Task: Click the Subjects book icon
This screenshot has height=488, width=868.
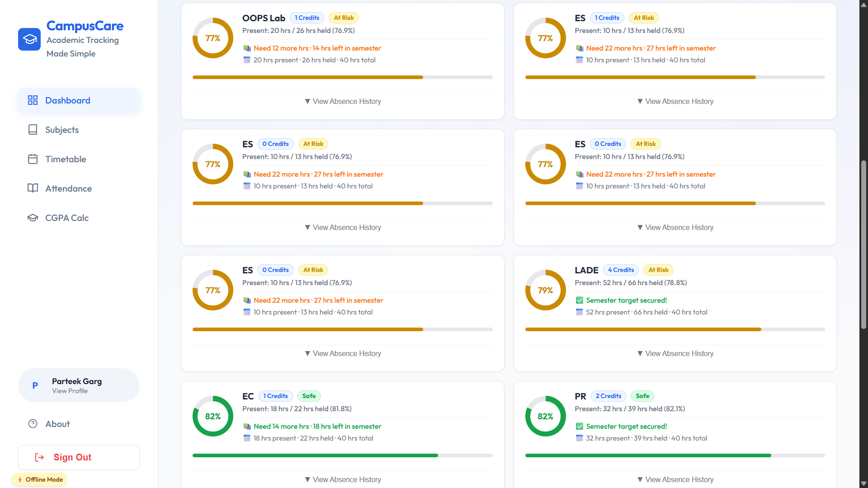Action: click(x=33, y=130)
